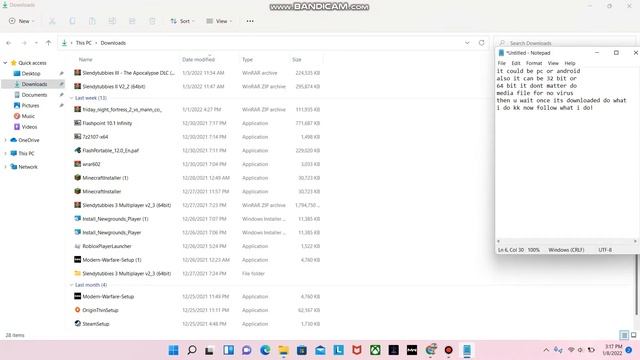Image resolution: width=640 pixels, height=360 pixels.
Task: Open Notepad File menu
Action: (x=502, y=63)
